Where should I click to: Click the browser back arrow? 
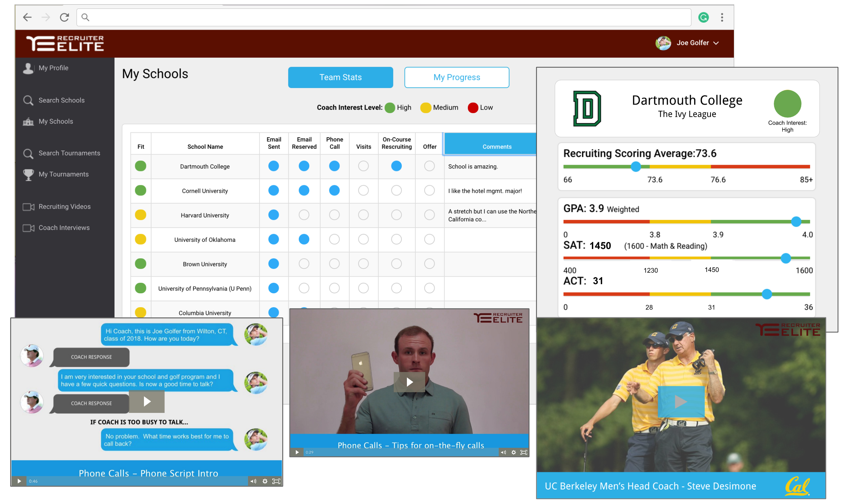[27, 17]
